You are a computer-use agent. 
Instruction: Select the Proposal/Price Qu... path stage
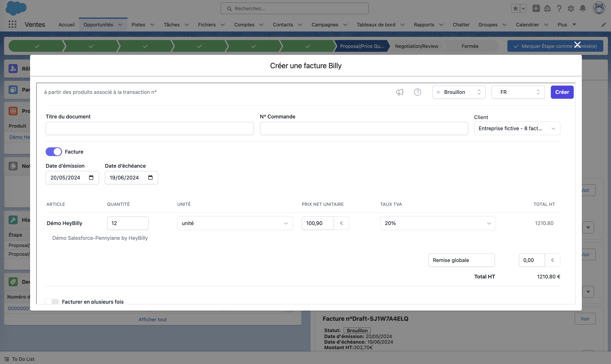(362, 46)
